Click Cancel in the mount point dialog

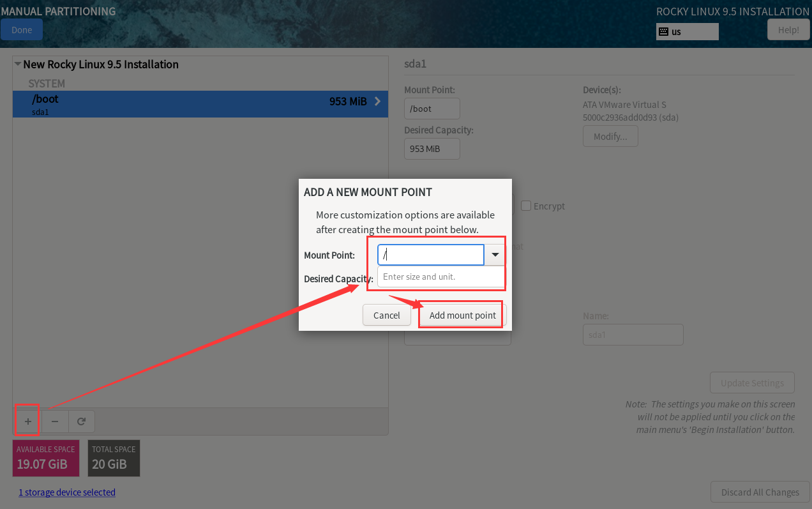[x=387, y=315]
